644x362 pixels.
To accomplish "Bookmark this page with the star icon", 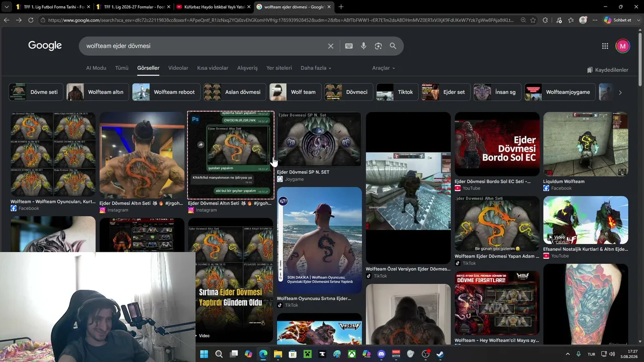I will pyautogui.click(x=533, y=20).
